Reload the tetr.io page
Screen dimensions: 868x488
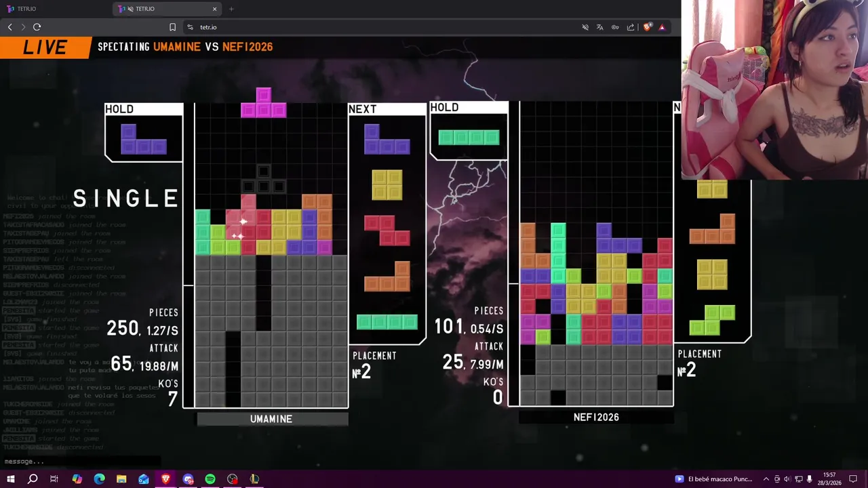(37, 27)
